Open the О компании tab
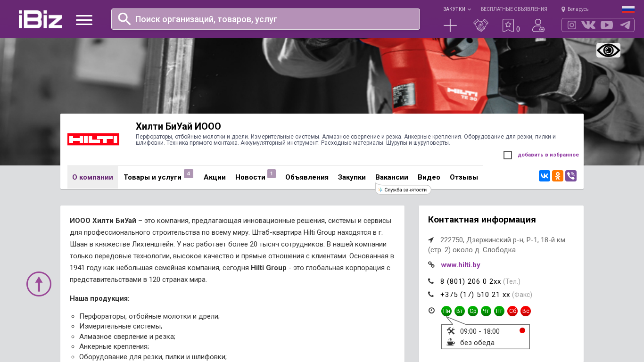 [x=92, y=177]
